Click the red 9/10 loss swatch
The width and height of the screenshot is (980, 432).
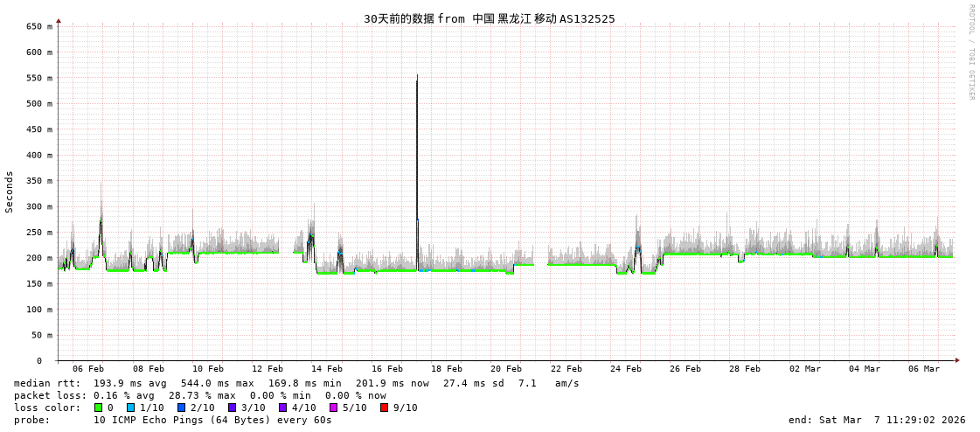[384, 408]
